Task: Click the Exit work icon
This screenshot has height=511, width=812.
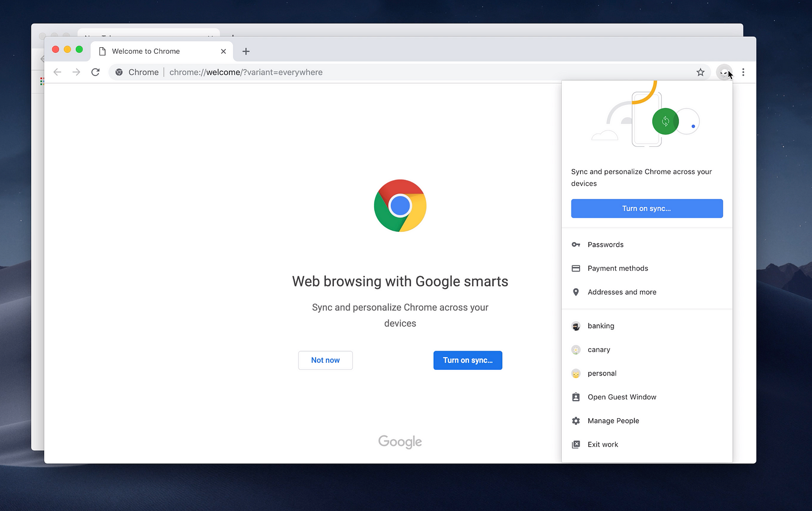Action: [576, 445]
